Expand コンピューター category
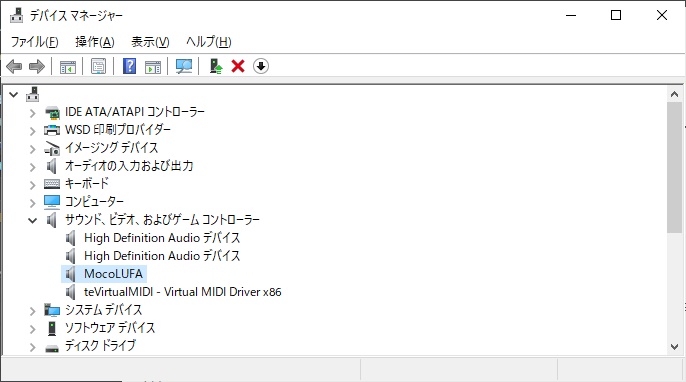This screenshot has height=382, width=686. point(32,203)
